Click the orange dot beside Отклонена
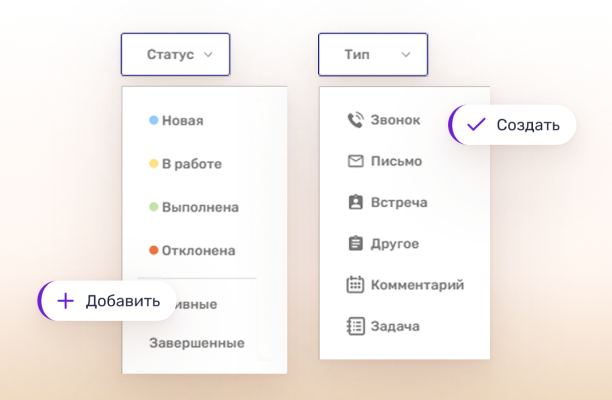This screenshot has height=400, width=612. pyautogui.click(x=154, y=250)
